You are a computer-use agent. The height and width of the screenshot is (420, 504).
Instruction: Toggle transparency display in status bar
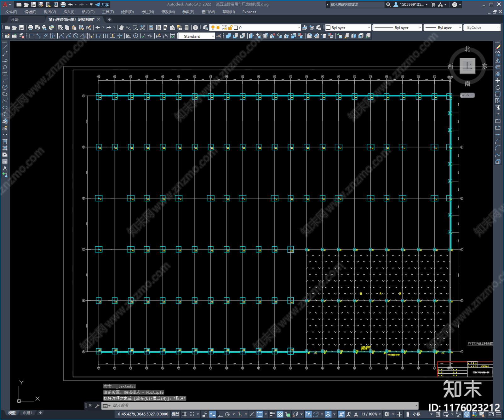click(280, 414)
